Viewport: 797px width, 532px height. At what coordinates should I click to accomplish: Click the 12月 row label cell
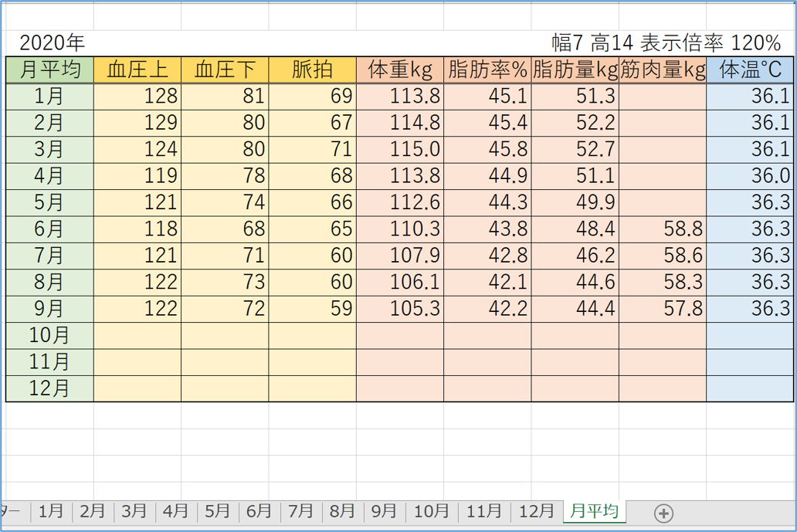(x=49, y=388)
